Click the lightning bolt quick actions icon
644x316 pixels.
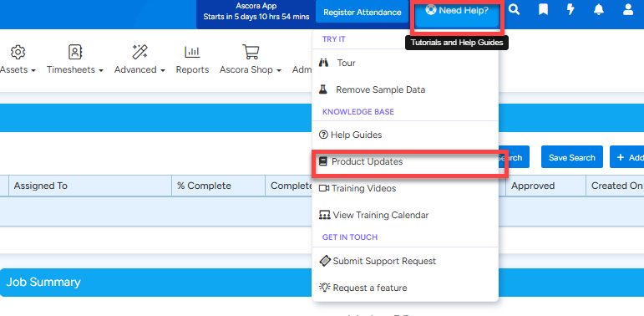tap(570, 10)
